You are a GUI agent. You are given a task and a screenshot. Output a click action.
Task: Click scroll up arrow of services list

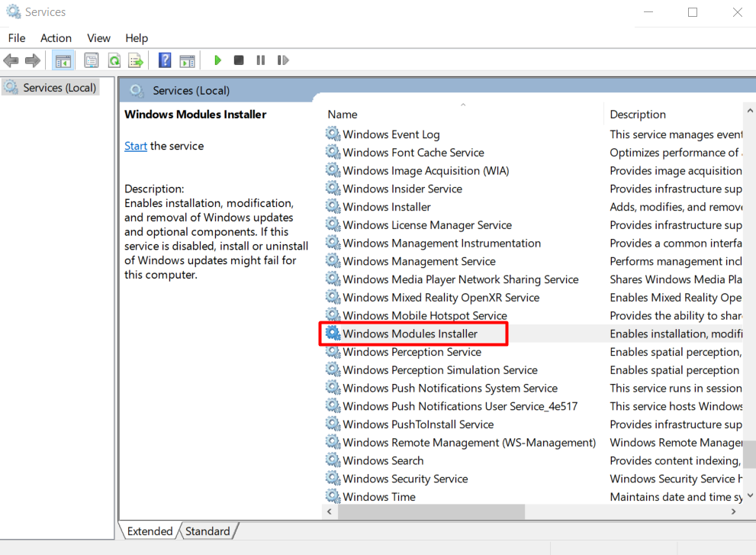tap(750, 111)
